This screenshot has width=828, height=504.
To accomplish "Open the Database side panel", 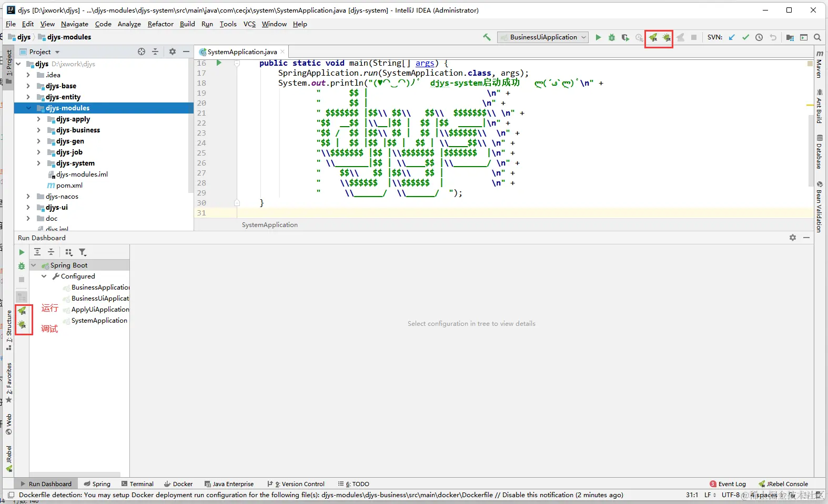I will tap(820, 152).
